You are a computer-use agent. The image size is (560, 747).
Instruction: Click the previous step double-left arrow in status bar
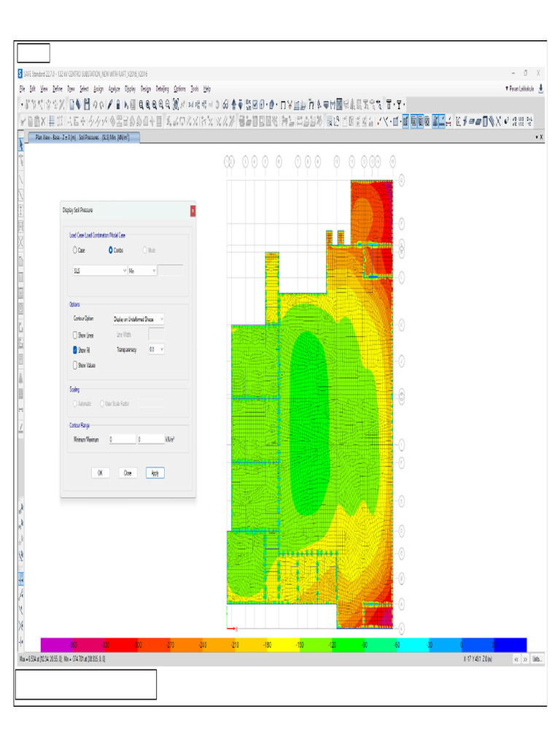coord(517,659)
